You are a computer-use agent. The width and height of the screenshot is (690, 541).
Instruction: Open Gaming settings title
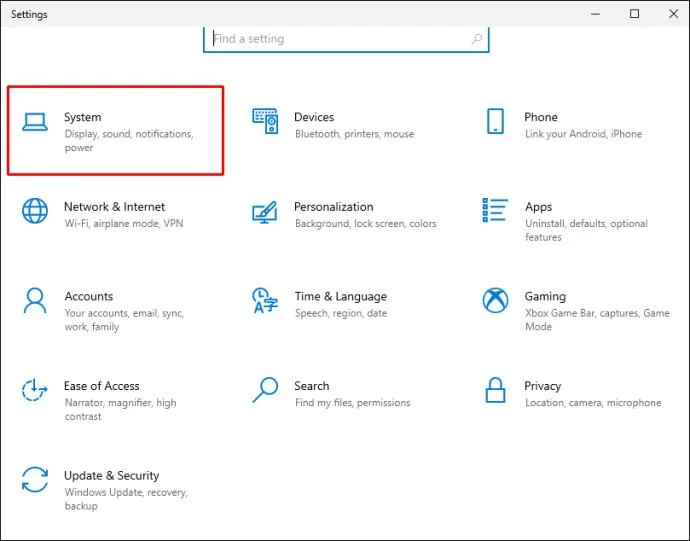(x=545, y=296)
